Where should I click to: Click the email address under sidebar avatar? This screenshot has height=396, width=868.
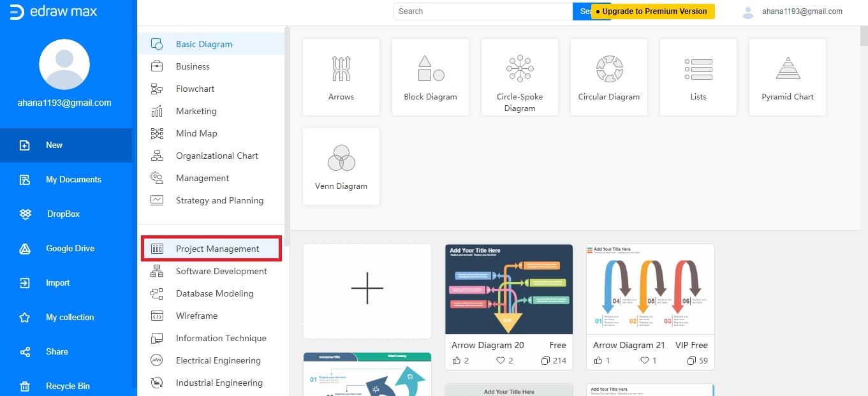click(x=64, y=103)
